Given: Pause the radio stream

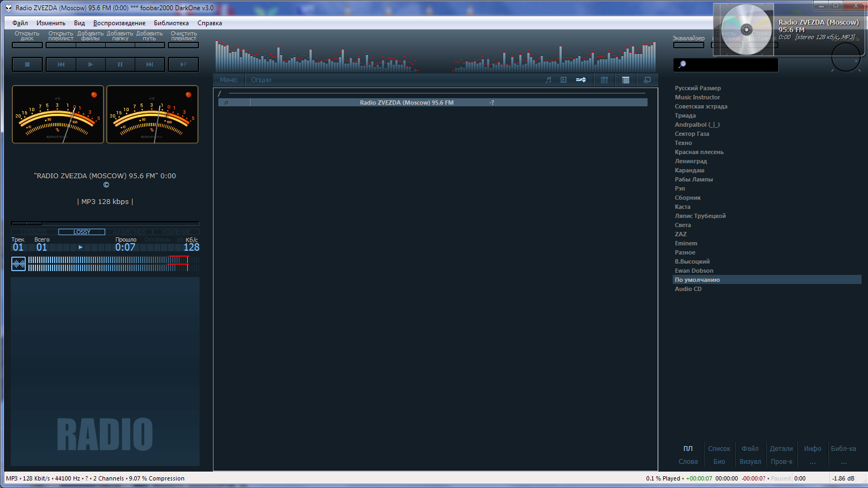Looking at the screenshot, I should [x=120, y=64].
